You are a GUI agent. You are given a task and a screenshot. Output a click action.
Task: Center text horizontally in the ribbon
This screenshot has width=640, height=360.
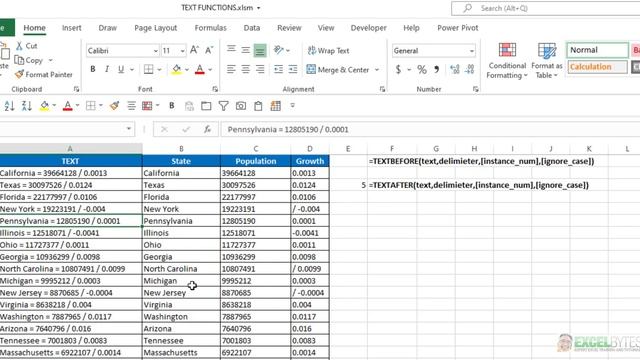245,69
